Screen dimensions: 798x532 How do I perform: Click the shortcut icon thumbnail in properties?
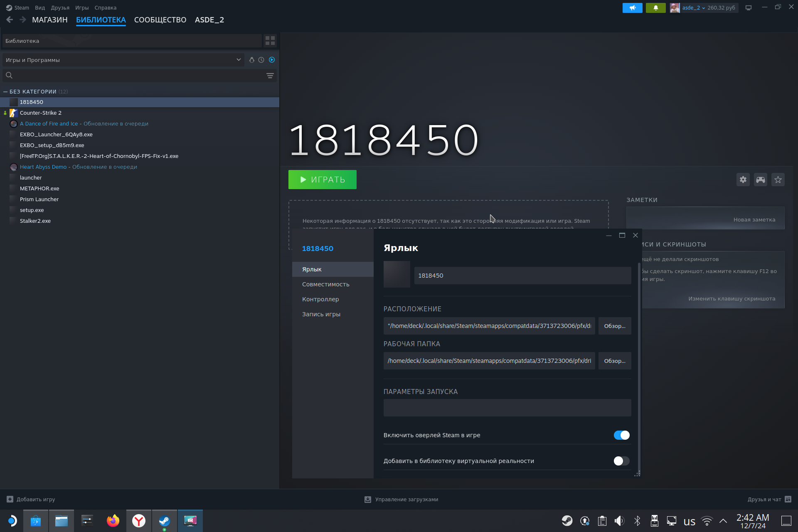pyautogui.click(x=397, y=274)
